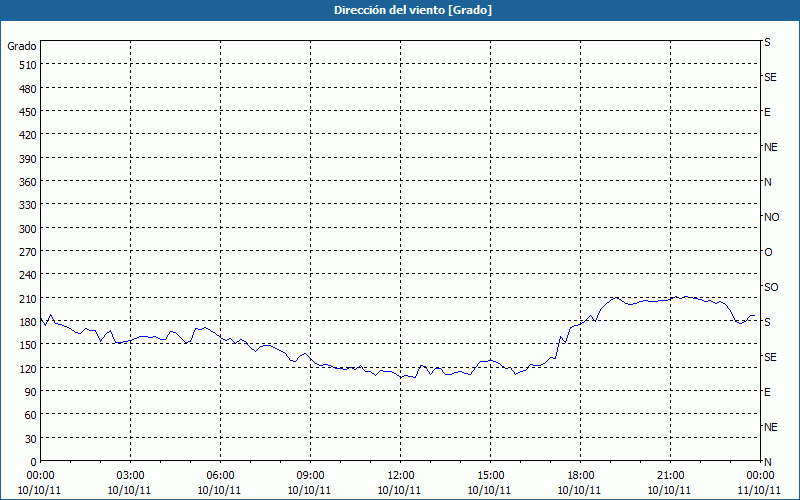Select the 10/10/11 date under 18:00
Image resolution: width=800 pixels, height=500 pixels.
pos(580,490)
